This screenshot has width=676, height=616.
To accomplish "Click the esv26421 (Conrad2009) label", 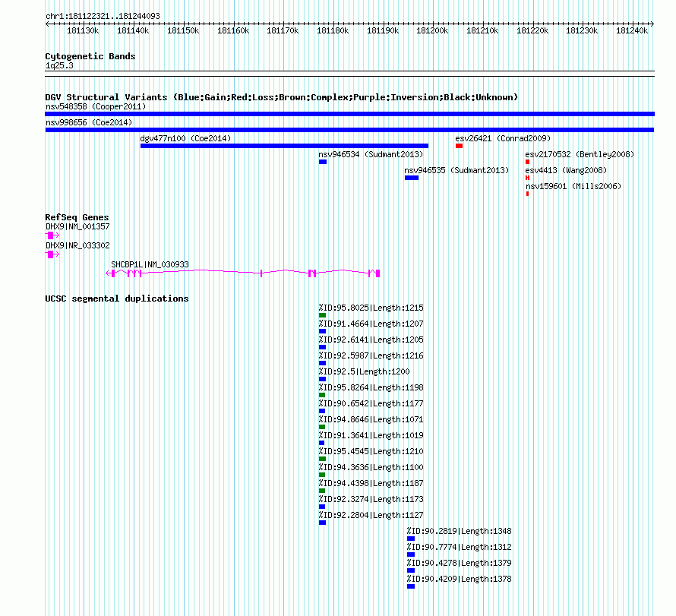I will pyautogui.click(x=503, y=138).
